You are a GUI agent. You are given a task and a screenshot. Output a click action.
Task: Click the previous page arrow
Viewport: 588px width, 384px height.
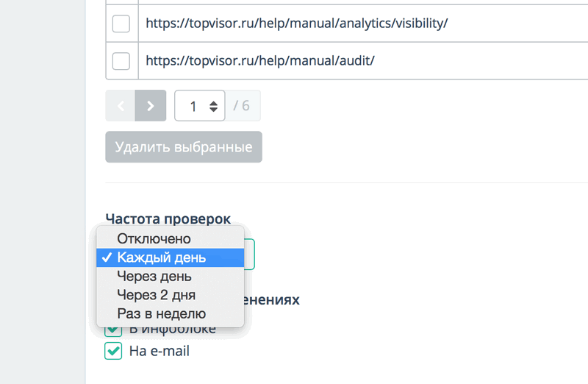121,106
